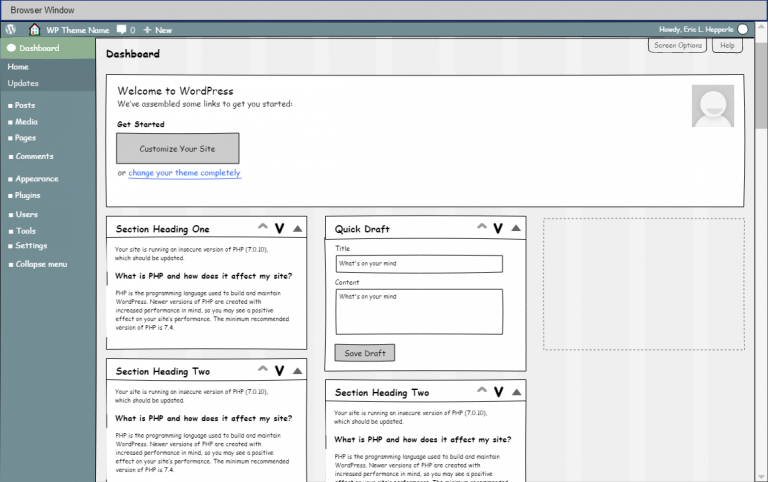Click the empty dashed widget drop zone

click(644, 284)
